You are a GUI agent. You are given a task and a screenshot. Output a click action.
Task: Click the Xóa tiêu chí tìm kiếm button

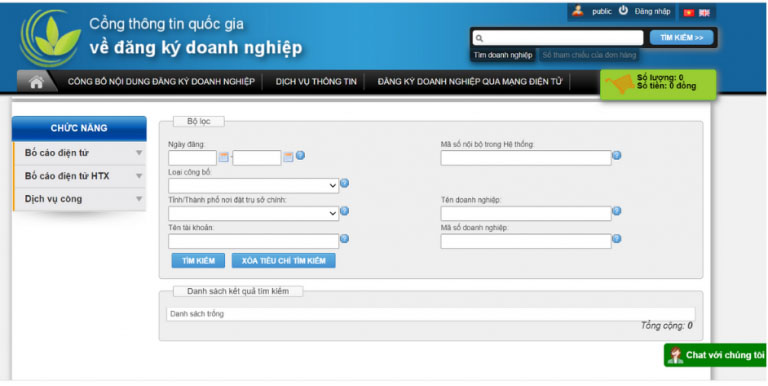[x=284, y=261]
